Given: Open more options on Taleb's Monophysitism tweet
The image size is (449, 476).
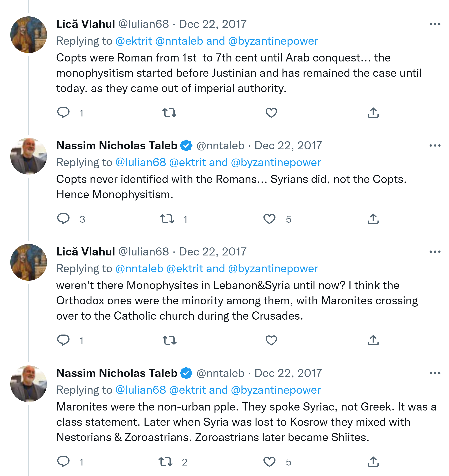Looking at the screenshot, I should pyautogui.click(x=435, y=145).
